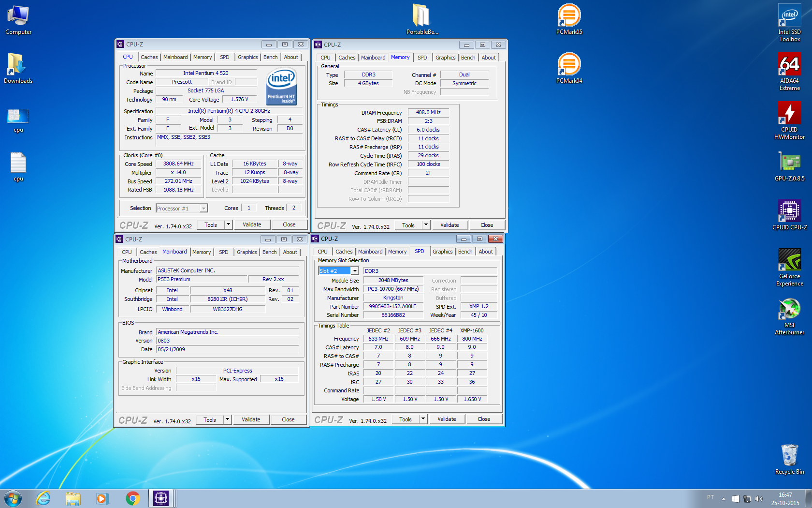Open the Downloads folder icon

[18, 68]
